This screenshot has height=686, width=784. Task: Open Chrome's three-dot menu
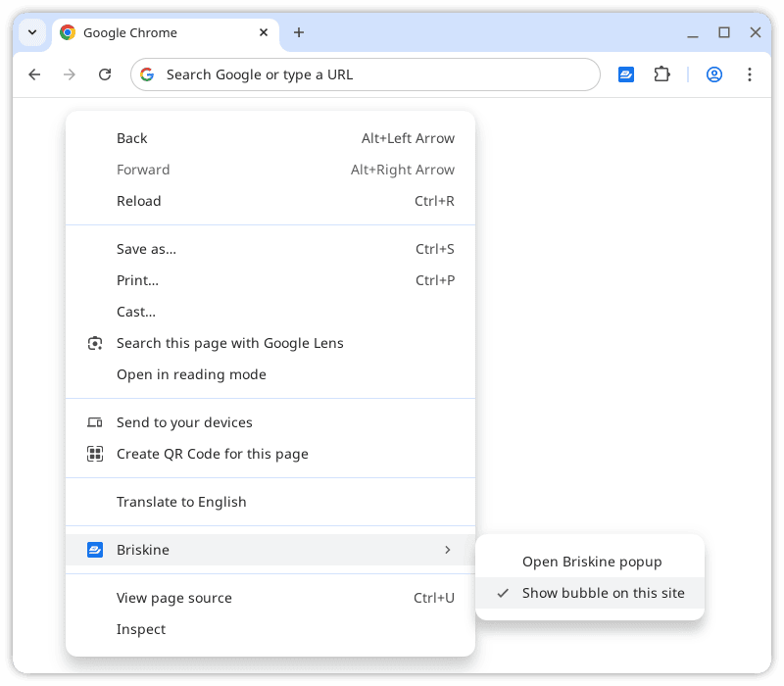[x=749, y=74]
